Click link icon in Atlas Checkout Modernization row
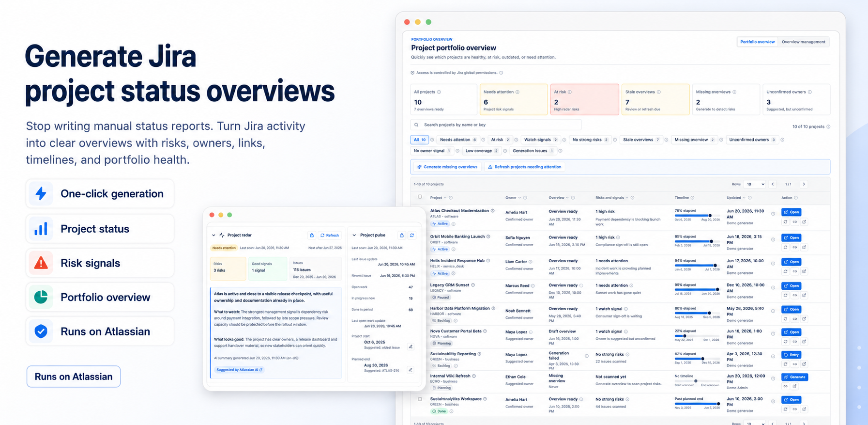Screen dimensions: 868x425 tap(795, 222)
